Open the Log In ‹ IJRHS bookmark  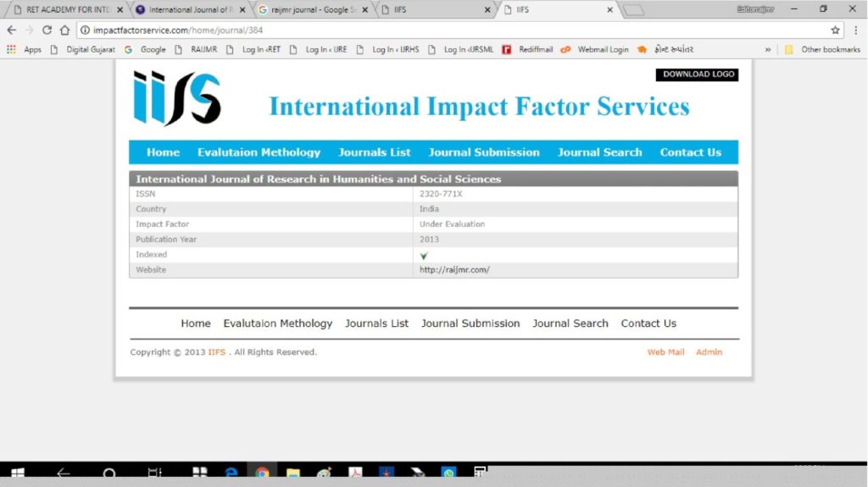click(387, 49)
